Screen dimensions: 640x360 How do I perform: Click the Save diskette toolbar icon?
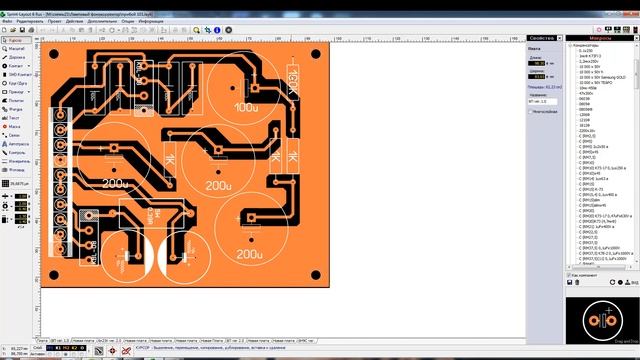(x=22, y=30)
